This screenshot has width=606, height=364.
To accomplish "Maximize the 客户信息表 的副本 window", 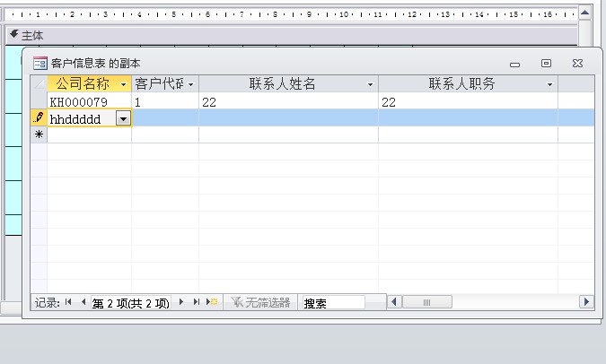I will 546,64.
